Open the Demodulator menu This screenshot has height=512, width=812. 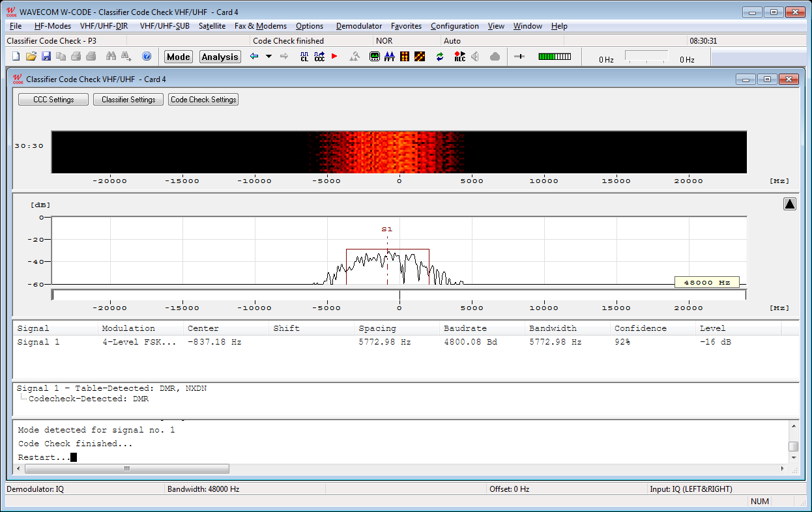[359, 26]
